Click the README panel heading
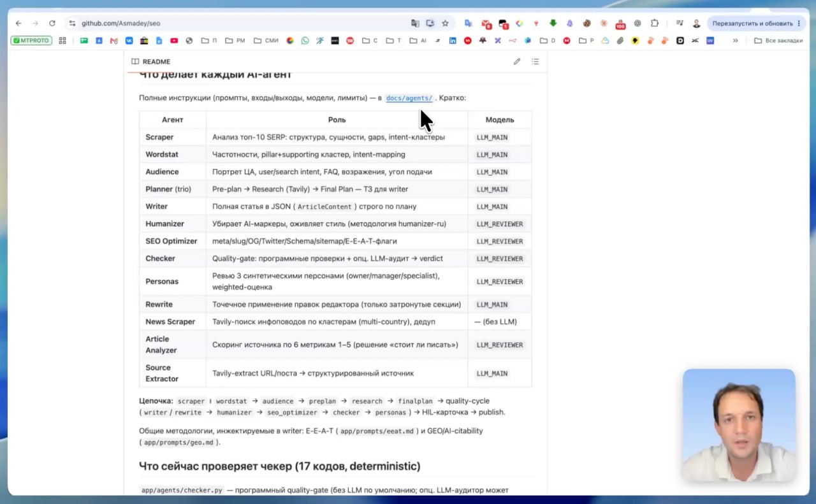Screen dimensions: 816x504 coord(151,62)
